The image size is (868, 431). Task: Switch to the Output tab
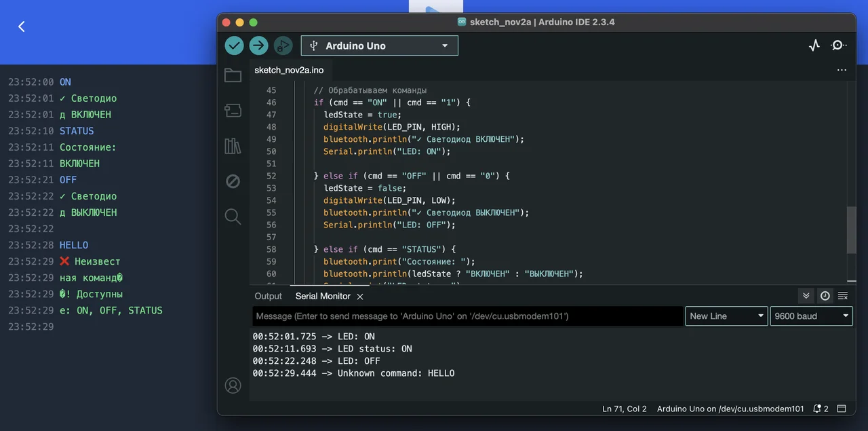(268, 296)
